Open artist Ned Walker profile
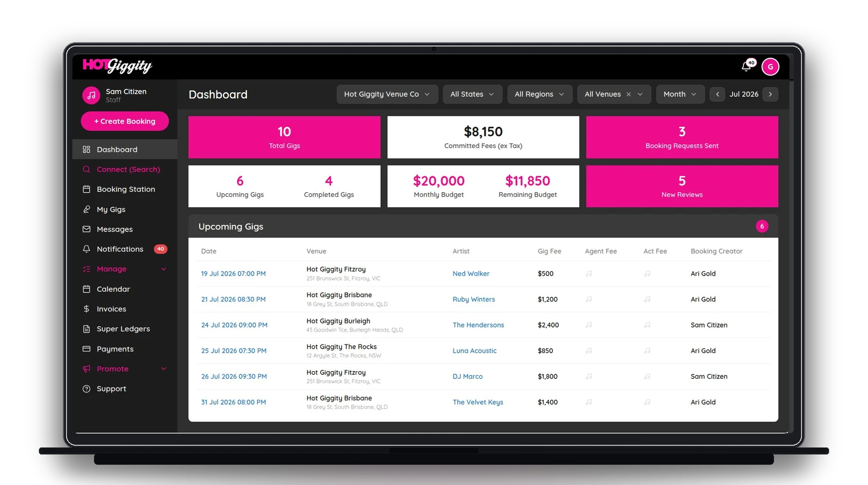868x485 pixels. tap(471, 274)
